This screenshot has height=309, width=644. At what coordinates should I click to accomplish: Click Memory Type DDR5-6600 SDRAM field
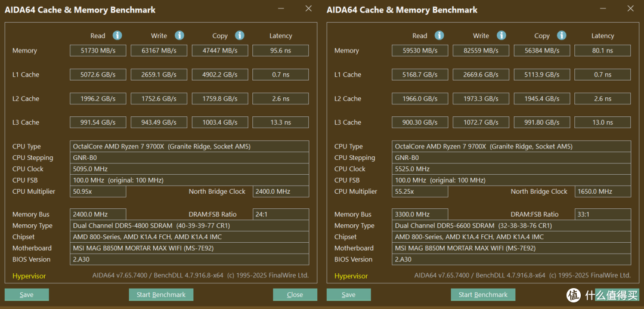(512, 225)
